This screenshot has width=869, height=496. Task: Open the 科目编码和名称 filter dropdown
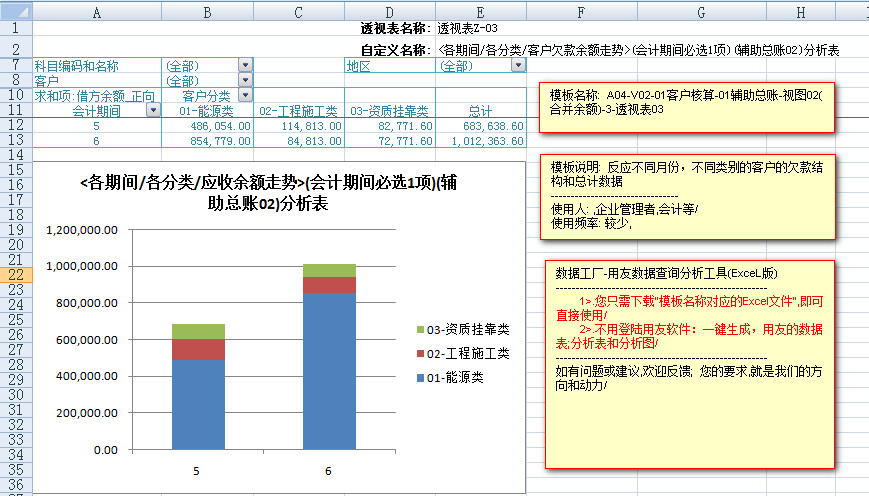245,66
